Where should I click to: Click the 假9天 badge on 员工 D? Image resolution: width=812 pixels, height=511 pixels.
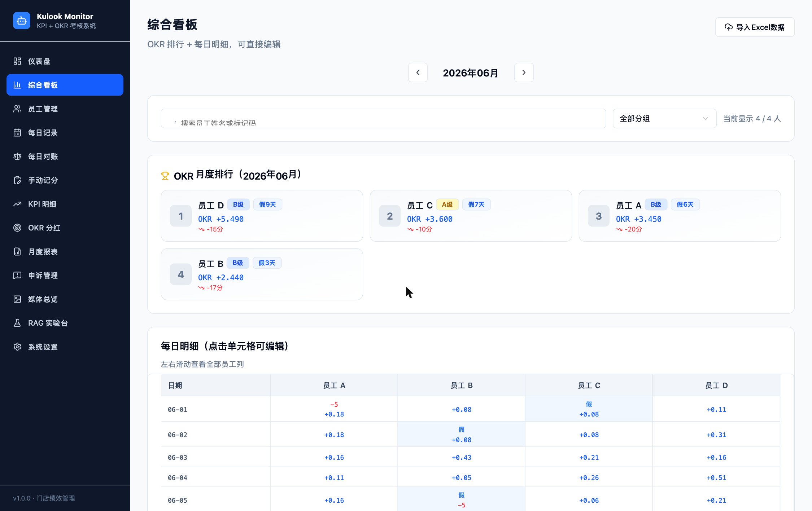pyautogui.click(x=267, y=204)
